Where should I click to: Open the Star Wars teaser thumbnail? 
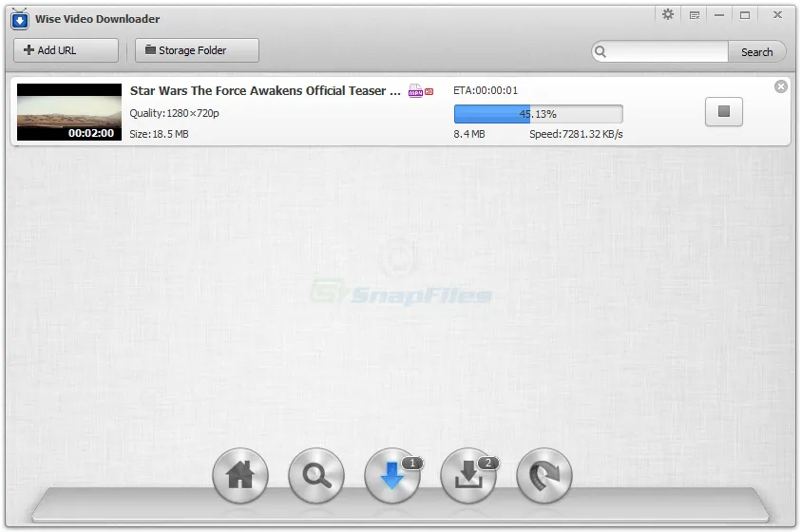[x=69, y=112]
